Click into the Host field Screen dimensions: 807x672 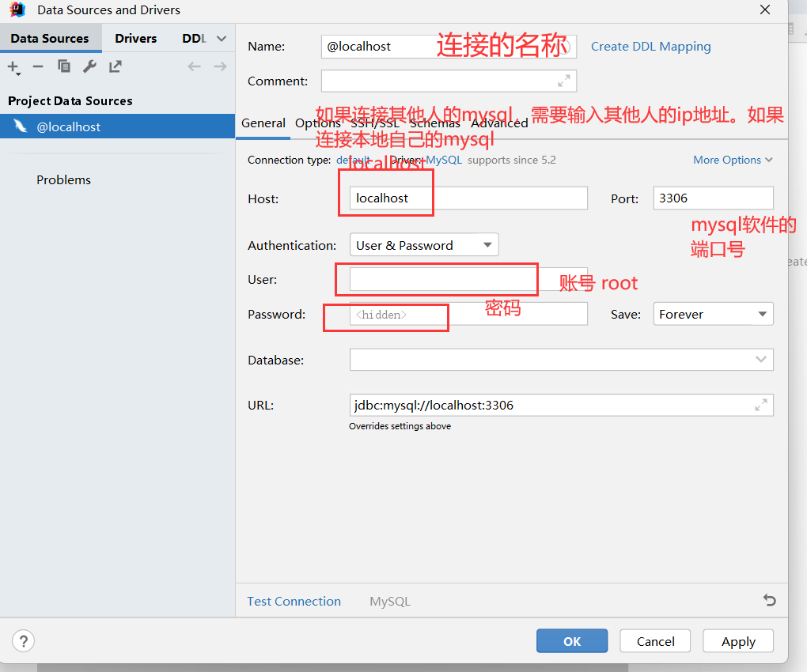(468, 198)
